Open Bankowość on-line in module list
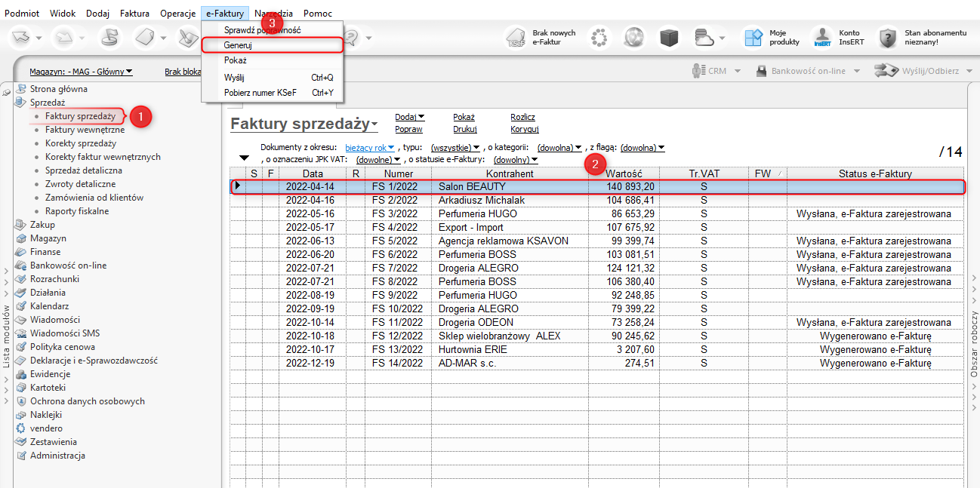This screenshot has width=980, height=488. (68, 265)
